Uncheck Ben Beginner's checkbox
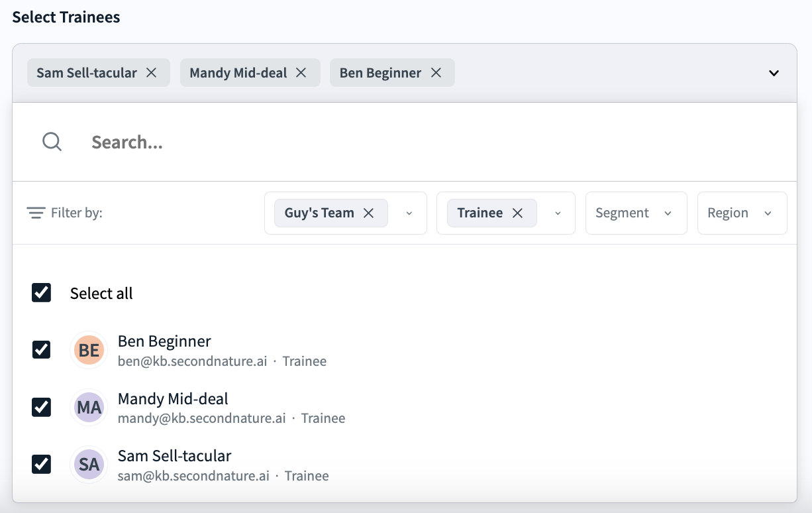The width and height of the screenshot is (812, 513). pyautogui.click(x=42, y=350)
